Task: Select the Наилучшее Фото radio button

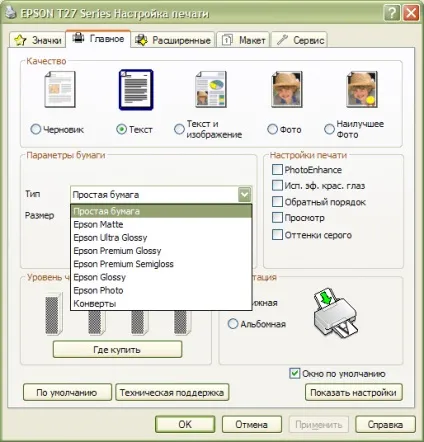Action: click(329, 129)
